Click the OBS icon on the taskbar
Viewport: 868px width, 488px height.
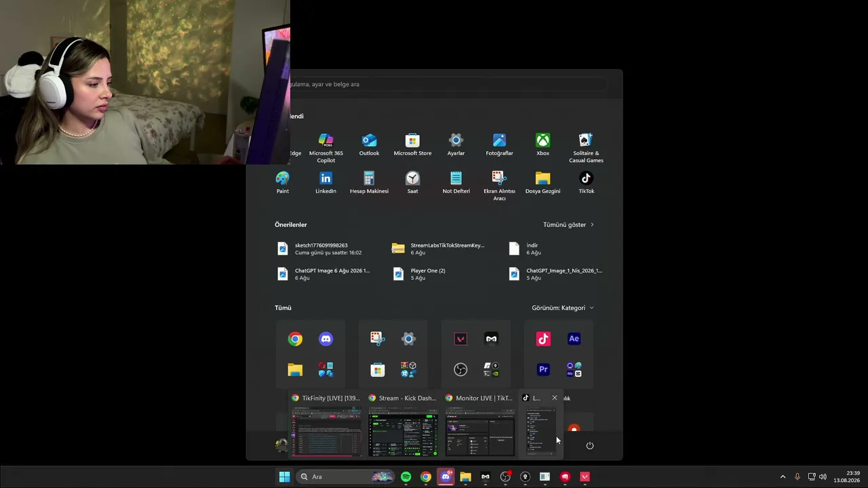tap(505, 477)
